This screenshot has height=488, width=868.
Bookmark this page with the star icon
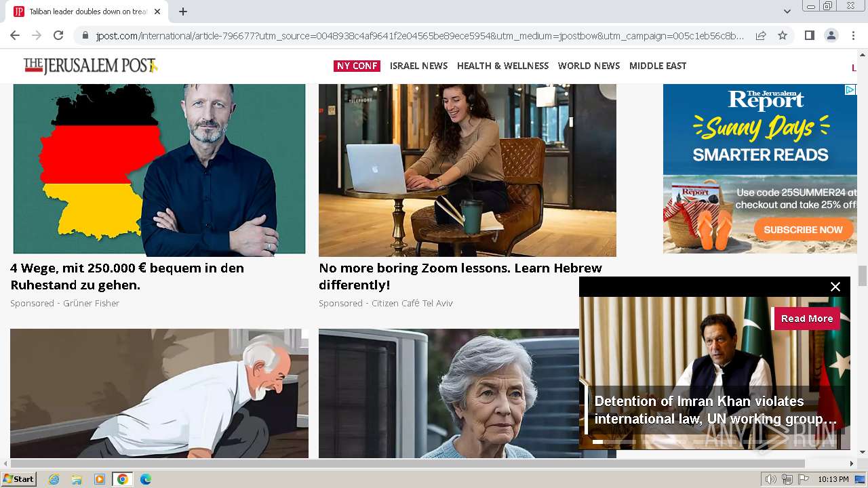(x=783, y=35)
